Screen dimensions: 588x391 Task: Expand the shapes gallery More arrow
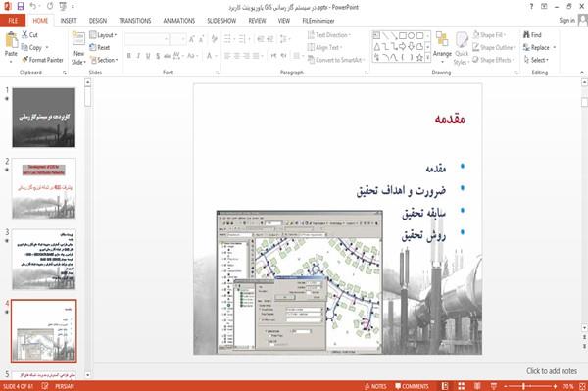[427, 57]
